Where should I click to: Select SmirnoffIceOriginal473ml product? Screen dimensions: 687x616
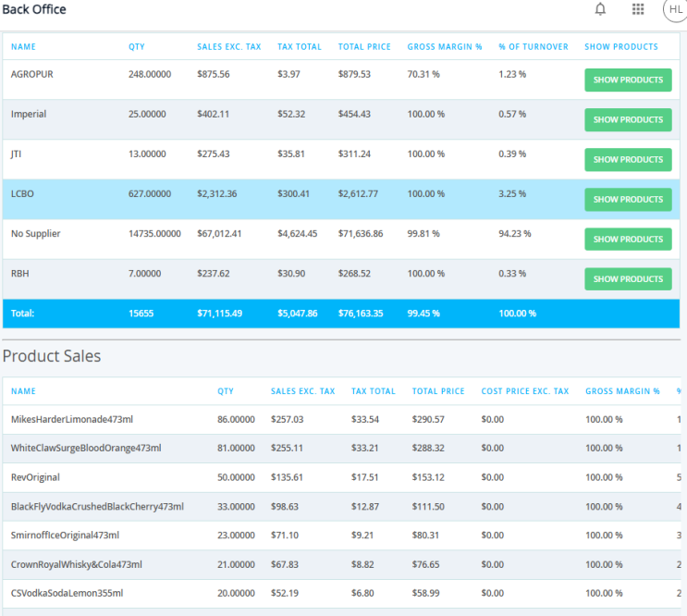[65, 535]
